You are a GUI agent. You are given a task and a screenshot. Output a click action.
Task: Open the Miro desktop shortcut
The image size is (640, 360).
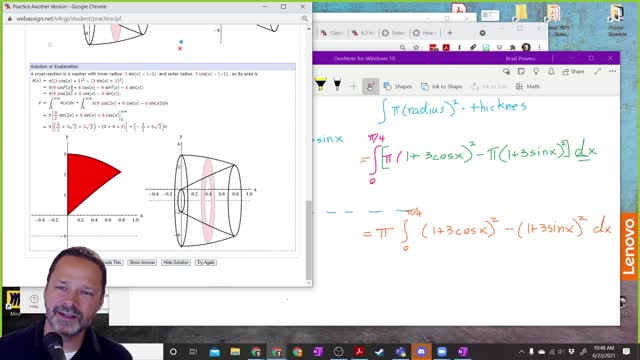13,303
